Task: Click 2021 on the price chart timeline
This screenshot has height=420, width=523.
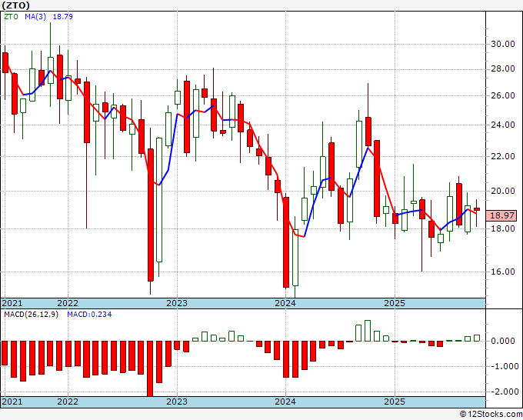Action: (12, 303)
